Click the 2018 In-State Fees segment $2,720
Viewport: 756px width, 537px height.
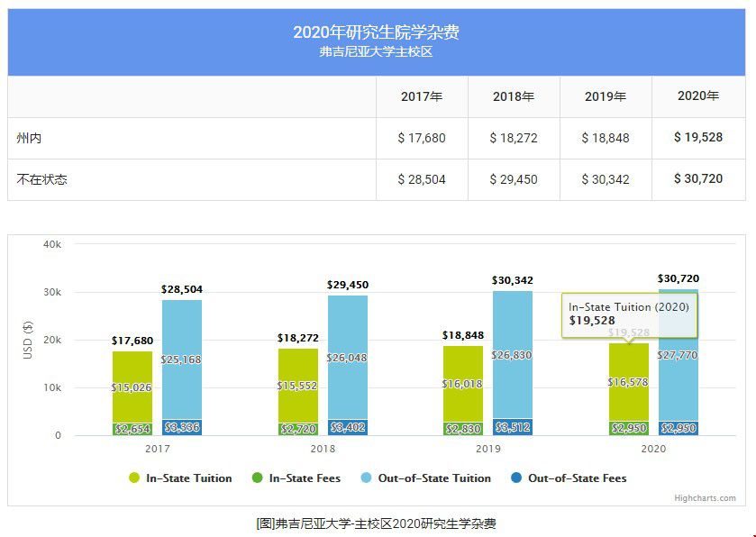[x=298, y=429]
